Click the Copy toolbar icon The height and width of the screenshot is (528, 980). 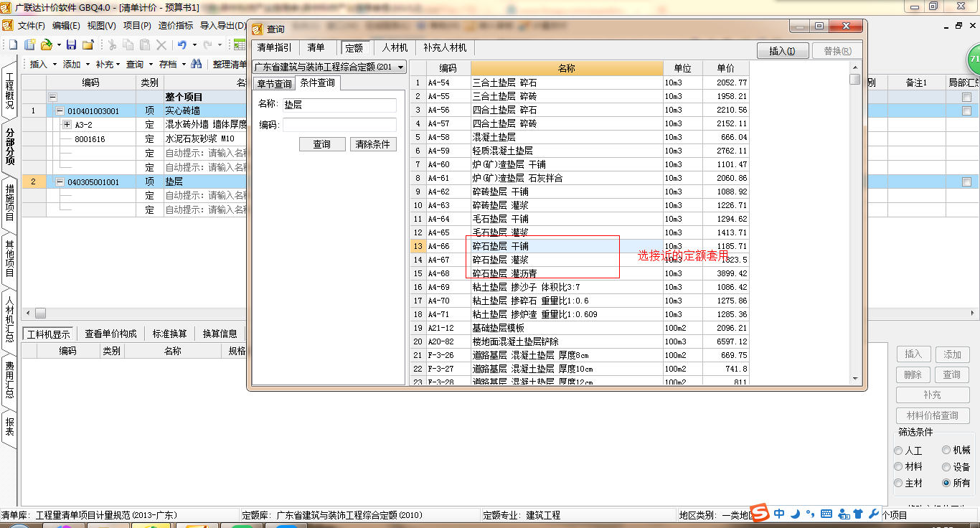point(128,44)
